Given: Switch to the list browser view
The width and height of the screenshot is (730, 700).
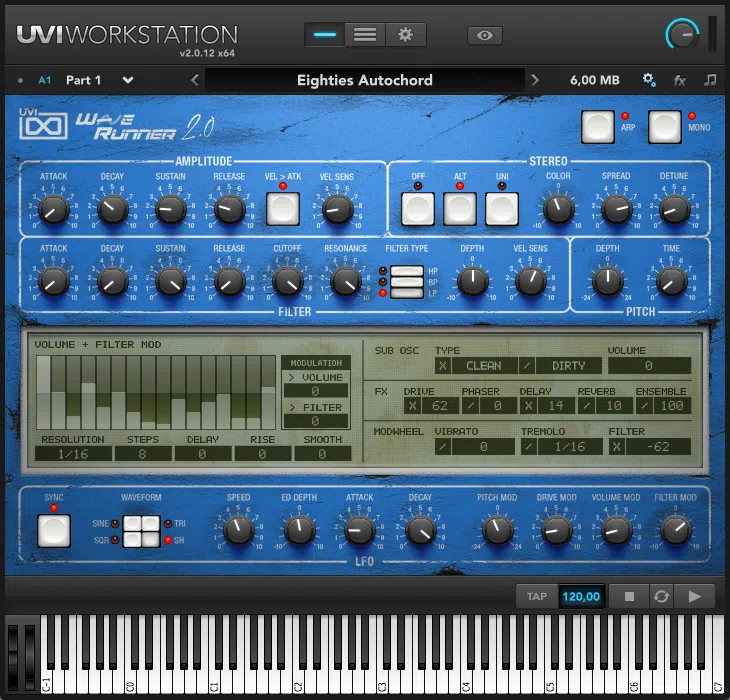Looking at the screenshot, I should pos(365,35).
